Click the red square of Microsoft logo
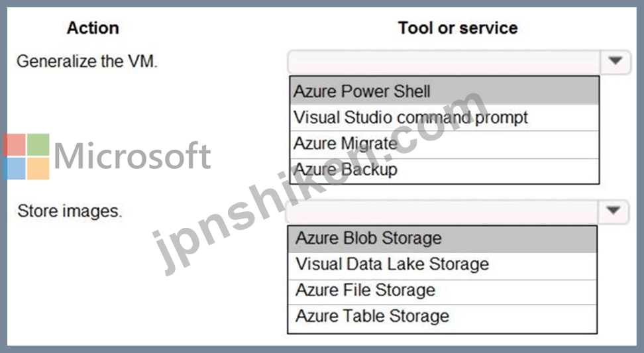644x353 pixels. [14, 144]
